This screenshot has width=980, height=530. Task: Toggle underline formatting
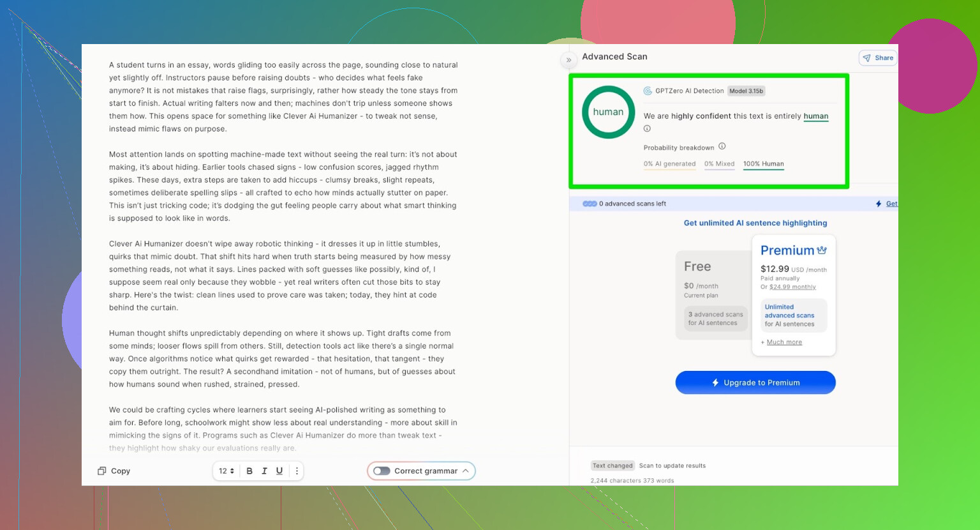click(x=279, y=471)
